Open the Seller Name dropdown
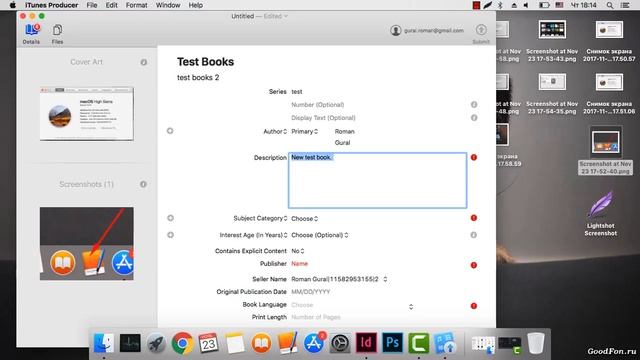 [340, 279]
